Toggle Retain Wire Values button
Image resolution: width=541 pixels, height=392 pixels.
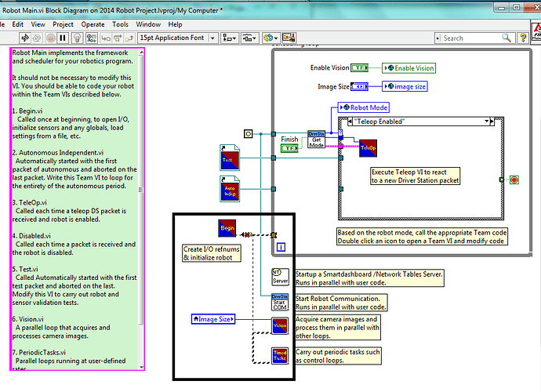point(92,38)
